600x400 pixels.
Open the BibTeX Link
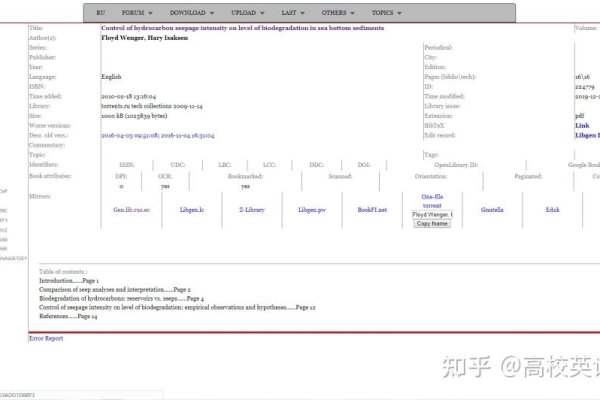[x=581, y=125]
